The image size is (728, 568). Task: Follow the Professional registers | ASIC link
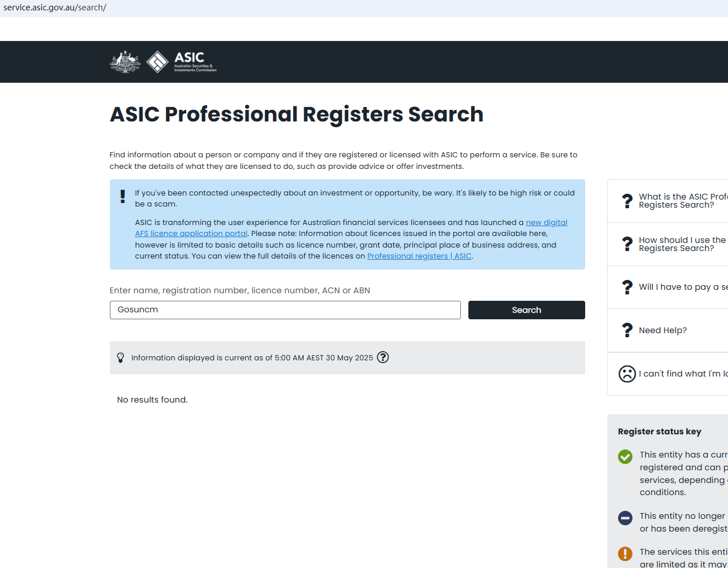[419, 256]
